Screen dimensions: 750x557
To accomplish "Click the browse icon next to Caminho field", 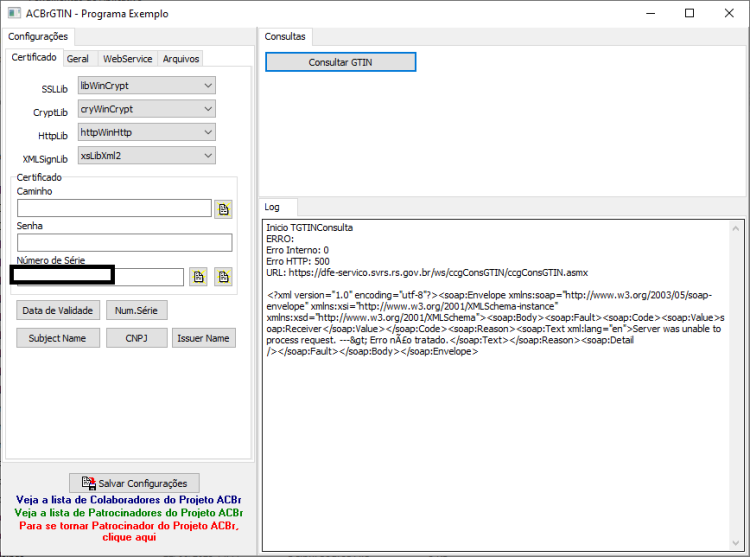I will (223, 209).
